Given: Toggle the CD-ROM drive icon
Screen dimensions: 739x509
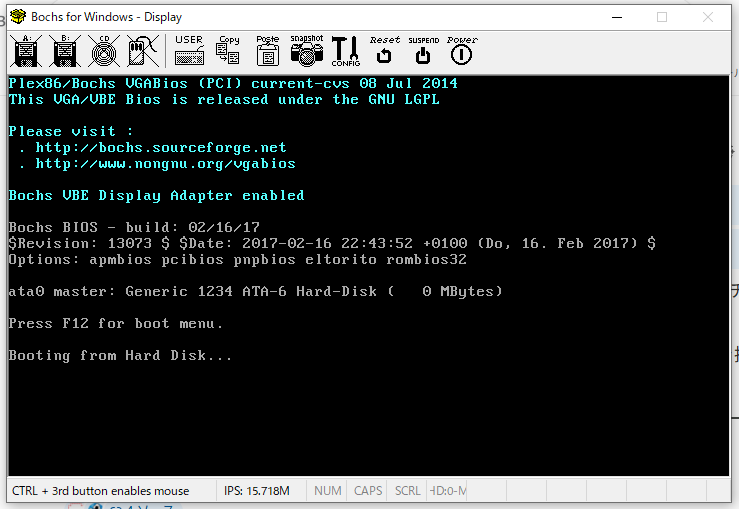Looking at the screenshot, I should 104,51.
